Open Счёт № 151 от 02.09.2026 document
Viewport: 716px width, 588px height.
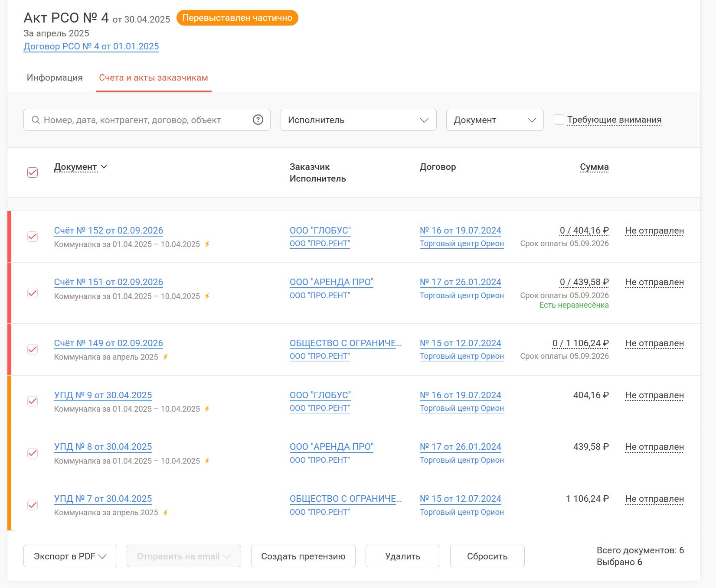pyautogui.click(x=108, y=282)
